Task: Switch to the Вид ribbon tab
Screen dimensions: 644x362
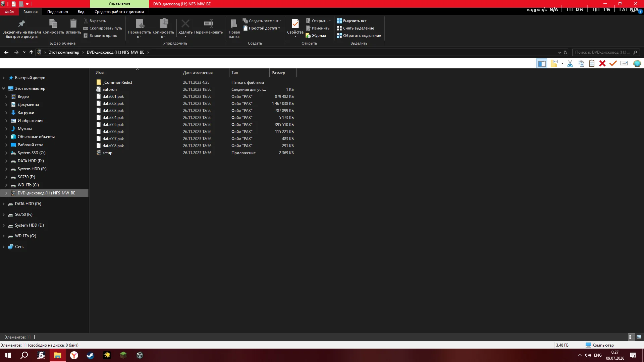Action: click(81, 12)
